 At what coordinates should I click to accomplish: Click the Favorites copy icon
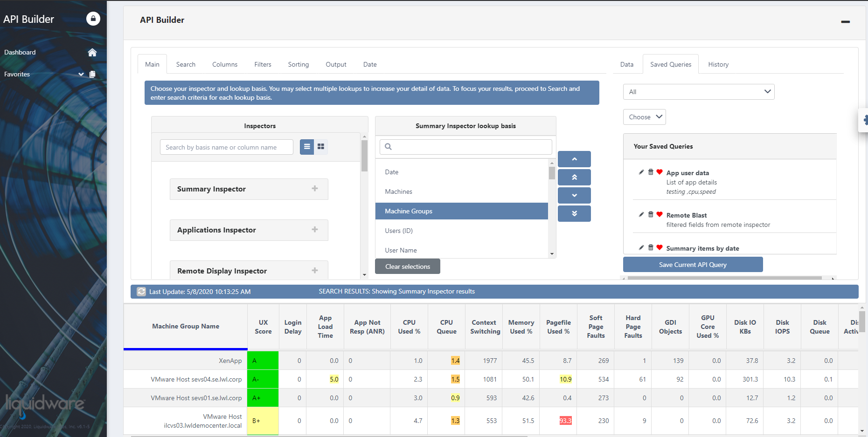(92, 74)
